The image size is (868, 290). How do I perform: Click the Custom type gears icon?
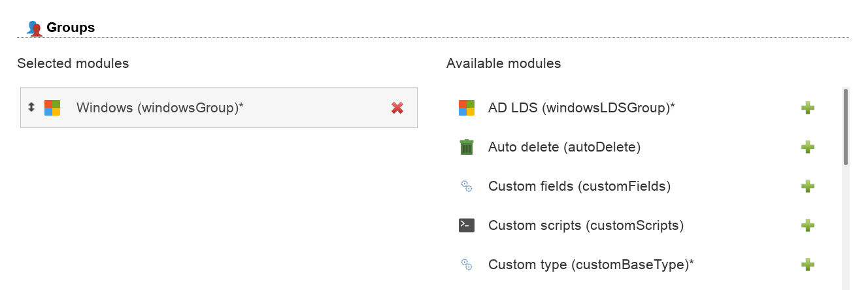pos(466,265)
